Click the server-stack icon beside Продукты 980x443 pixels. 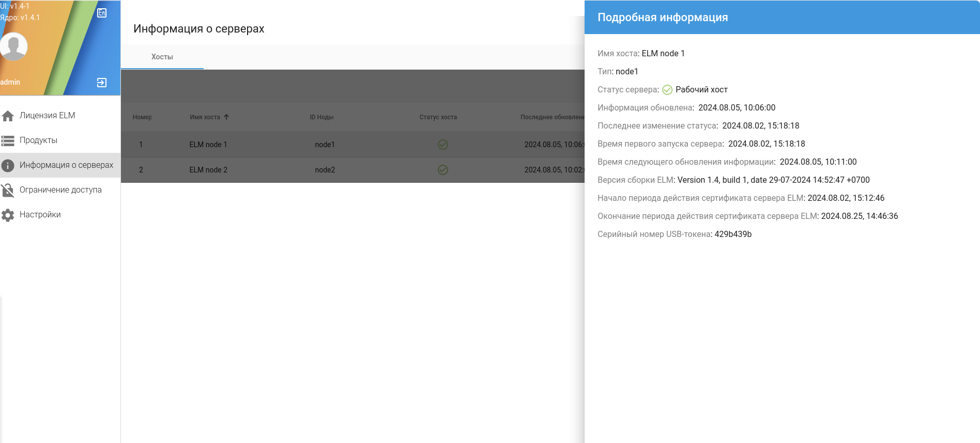(x=8, y=140)
